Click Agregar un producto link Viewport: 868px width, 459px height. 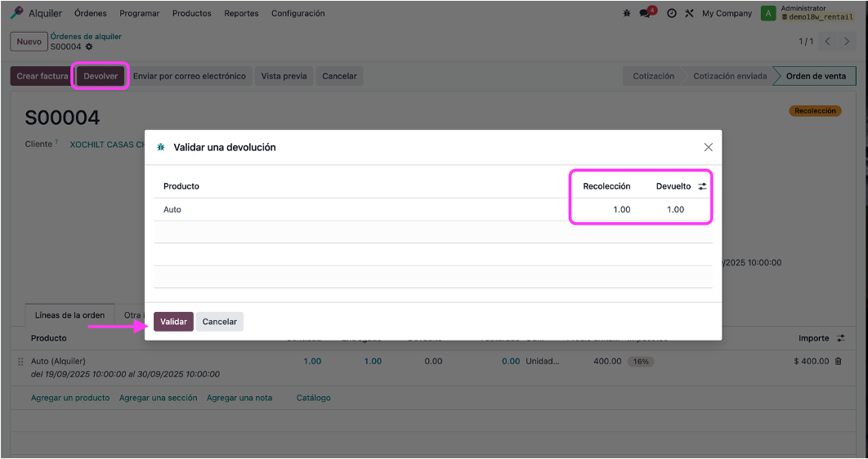click(70, 398)
